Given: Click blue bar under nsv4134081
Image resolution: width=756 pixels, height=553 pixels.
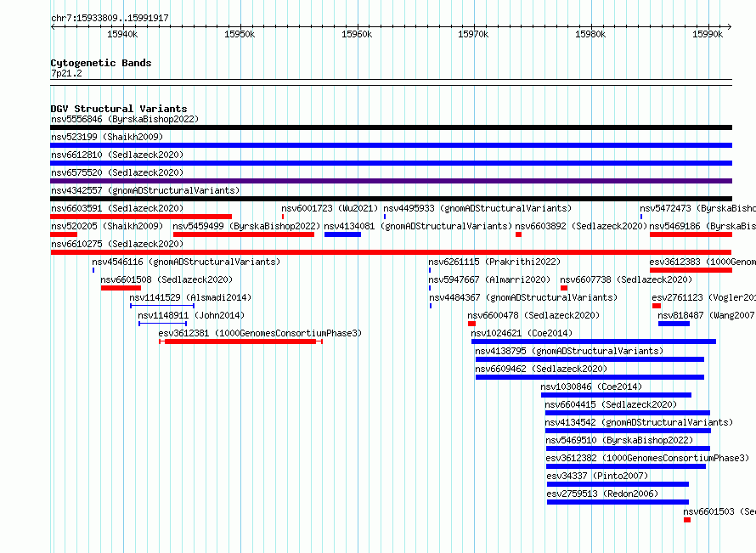Looking at the screenshot, I should [343, 234].
